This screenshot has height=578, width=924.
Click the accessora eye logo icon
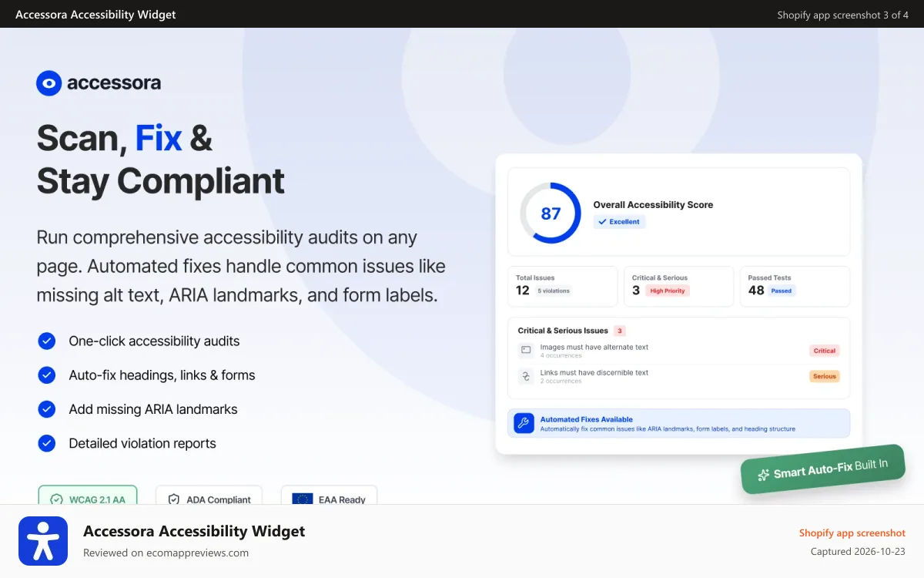coord(49,83)
